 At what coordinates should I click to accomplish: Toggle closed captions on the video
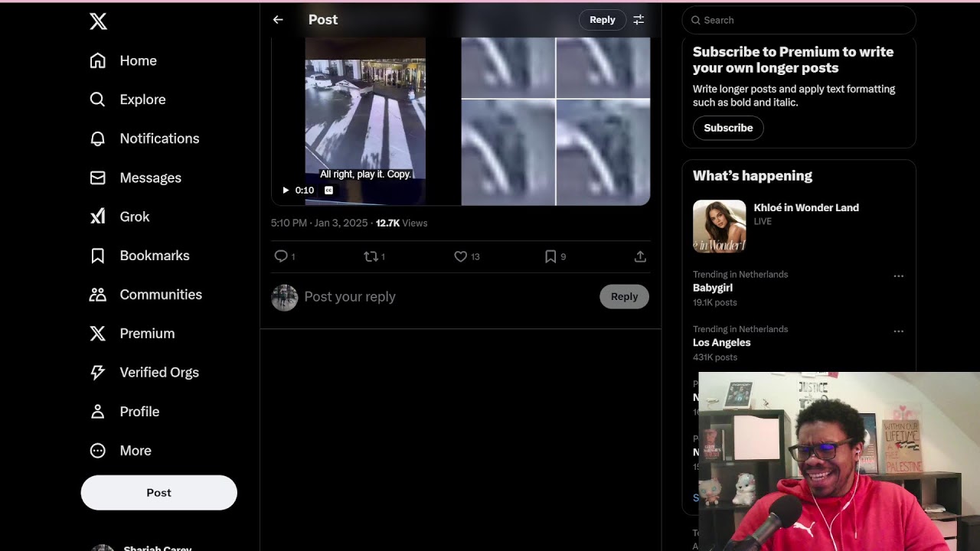pos(328,190)
